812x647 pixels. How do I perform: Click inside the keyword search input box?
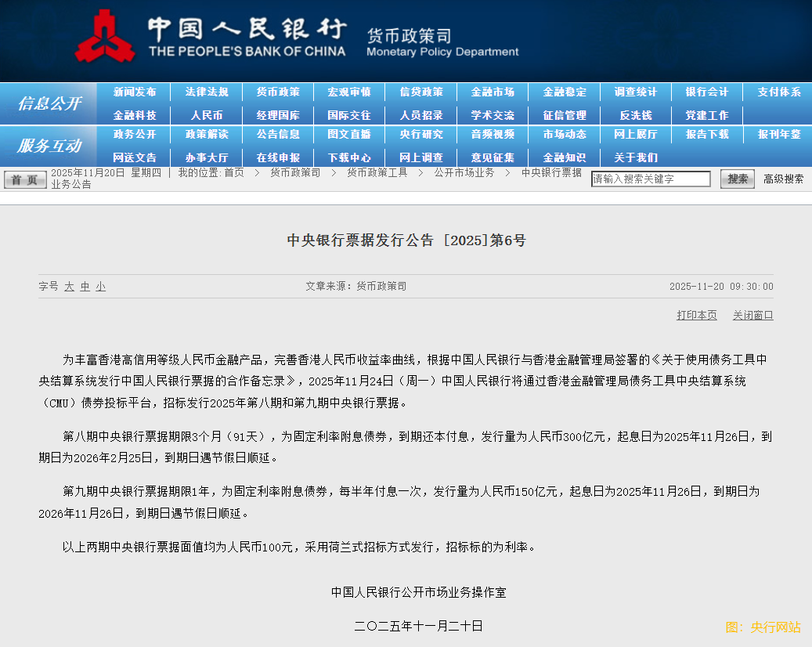(x=650, y=178)
